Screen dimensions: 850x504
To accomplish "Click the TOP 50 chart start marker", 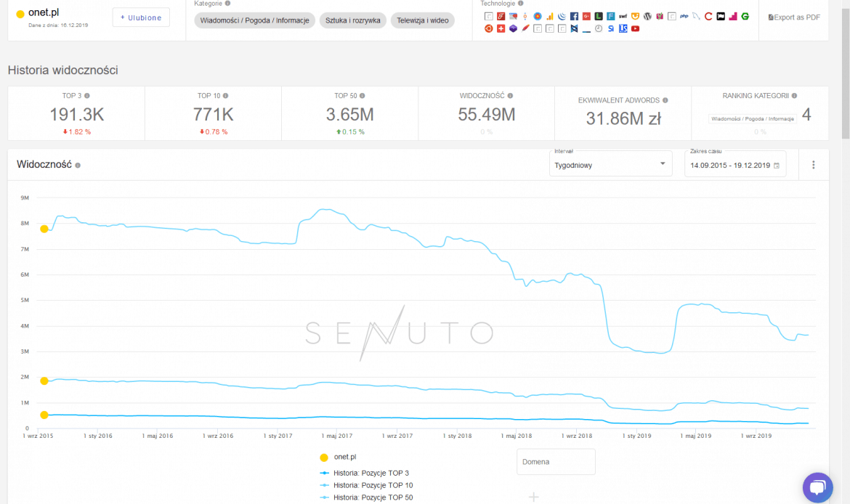I will [x=44, y=229].
